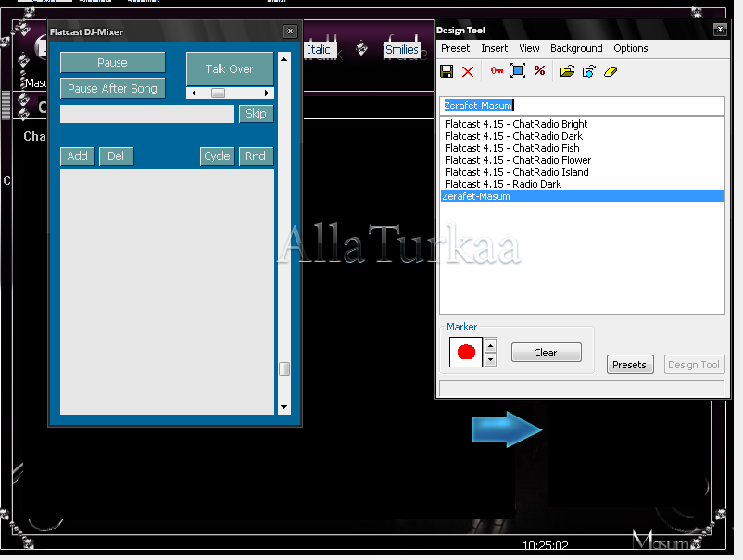Click the percent sign icon

click(539, 71)
